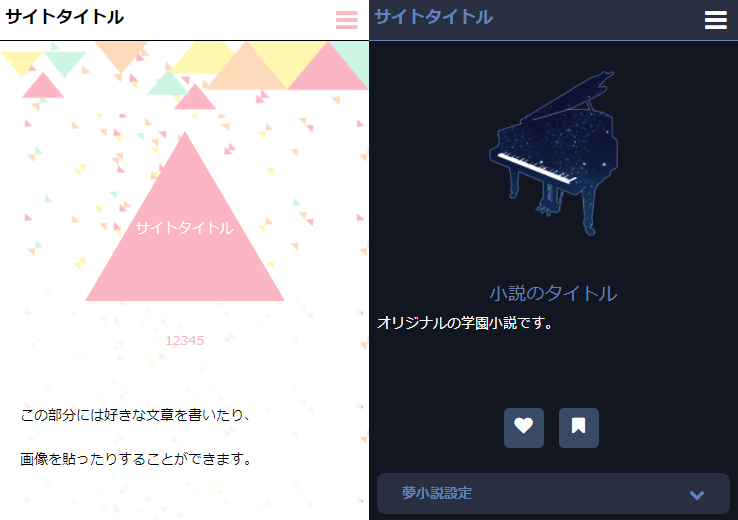
Task: Click the starry grand piano image
Action: point(554,153)
